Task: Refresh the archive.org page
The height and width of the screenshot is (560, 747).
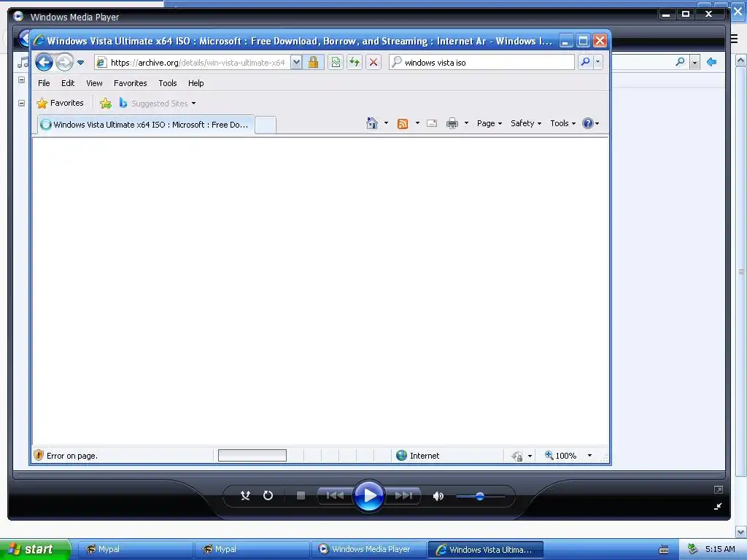Action: 355,63
